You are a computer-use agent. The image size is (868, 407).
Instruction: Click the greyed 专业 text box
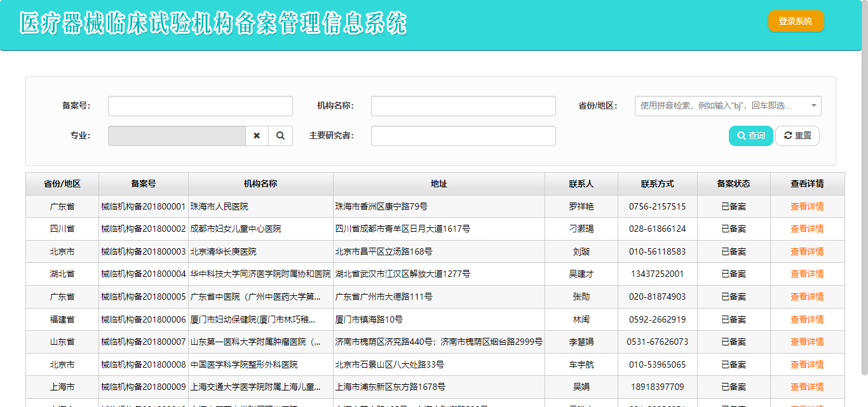point(177,136)
